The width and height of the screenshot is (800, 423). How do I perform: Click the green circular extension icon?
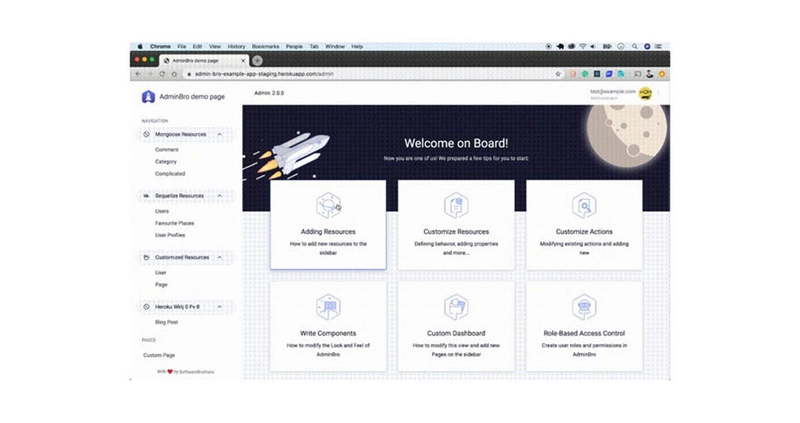tap(585, 74)
